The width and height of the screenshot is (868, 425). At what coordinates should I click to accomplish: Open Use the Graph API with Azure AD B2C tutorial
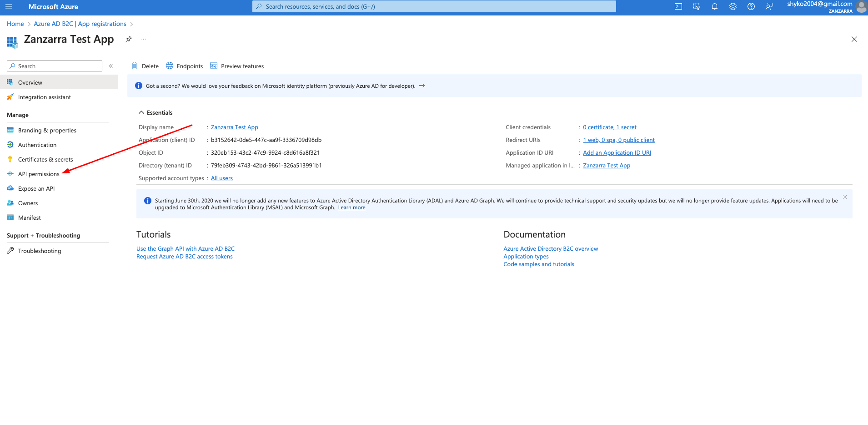tap(186, 249)
